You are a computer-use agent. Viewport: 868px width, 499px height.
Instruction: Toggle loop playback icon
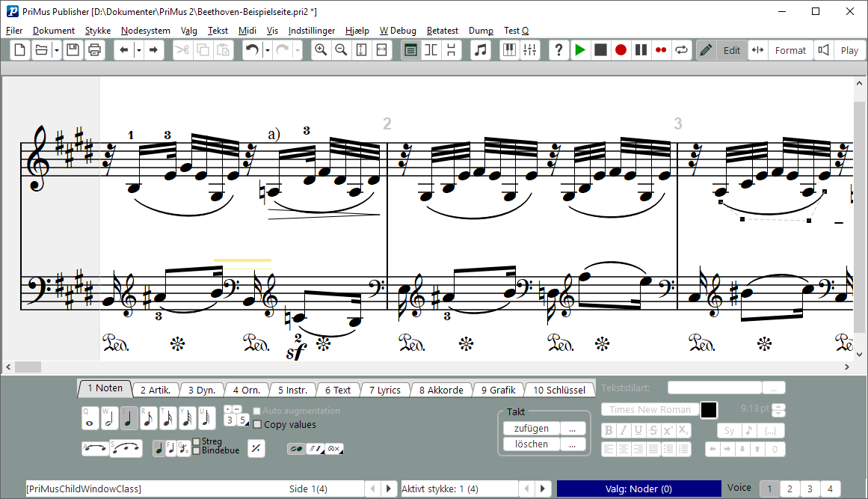pyautogui.click(x=681, y=50)
